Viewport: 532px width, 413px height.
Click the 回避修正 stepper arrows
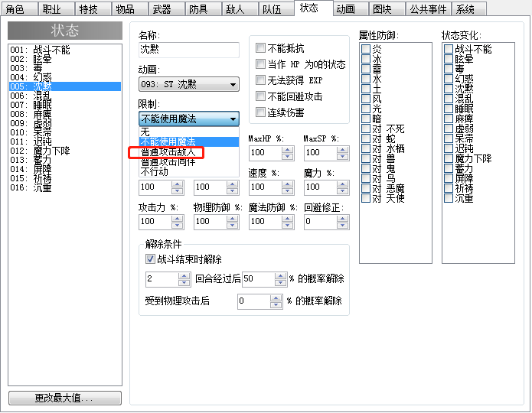click(x=343, y=222)
